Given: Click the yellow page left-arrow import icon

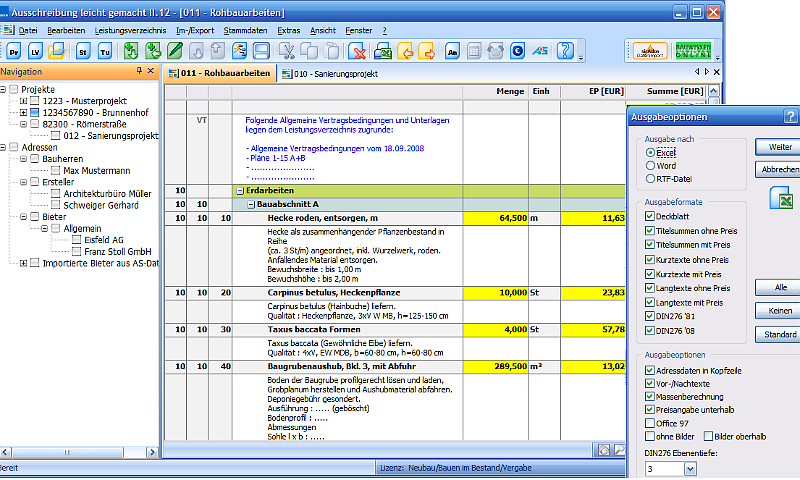Looking at the screenshot, I should click(x=405, y=51).
